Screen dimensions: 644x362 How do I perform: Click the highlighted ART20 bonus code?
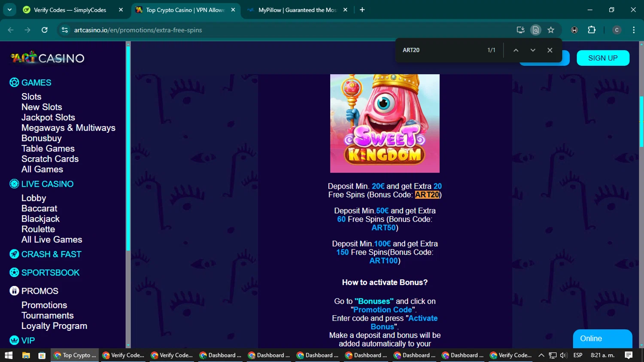[x=427, y=195]
